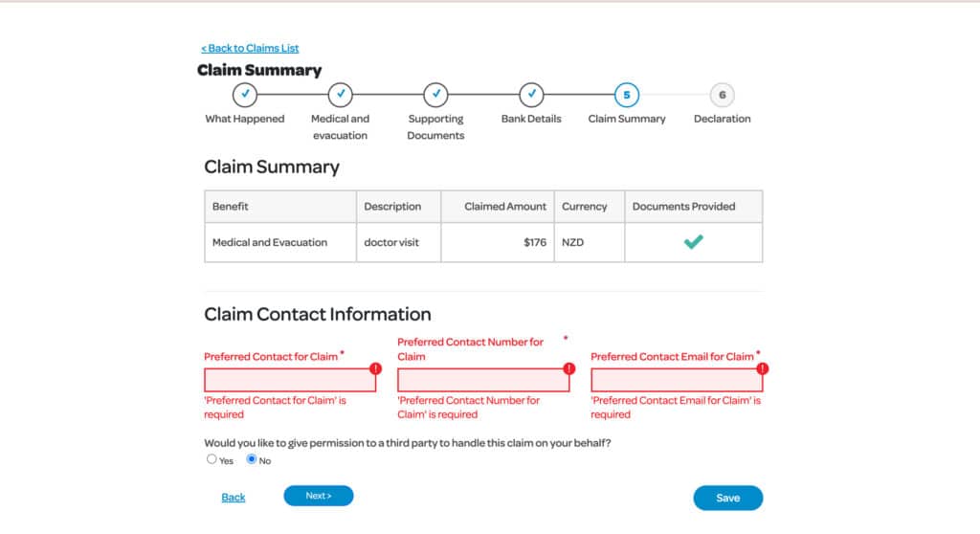Image resolution: width=980 pixels, height=534 pixels.
Task: Click the Next button
Action: [319, 496]
